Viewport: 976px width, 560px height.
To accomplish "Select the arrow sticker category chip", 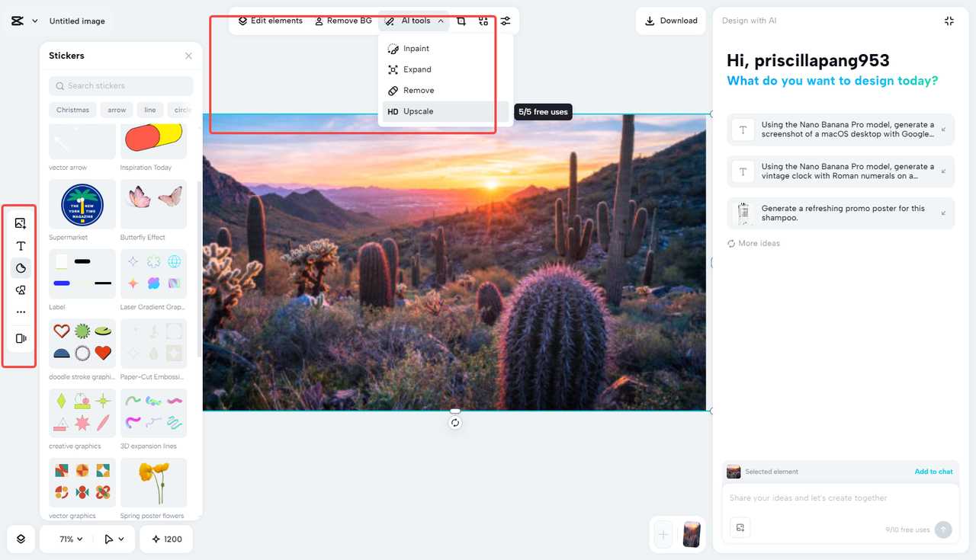I will [116, 110].
